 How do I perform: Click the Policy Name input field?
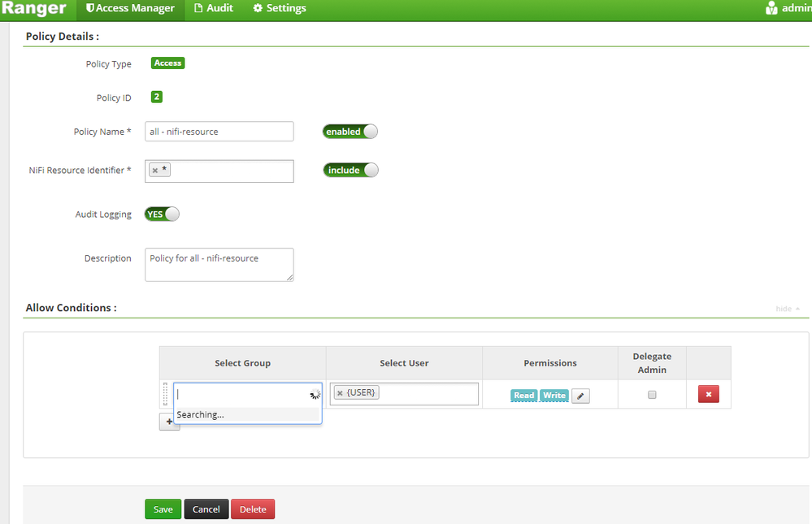pos(219,132)
